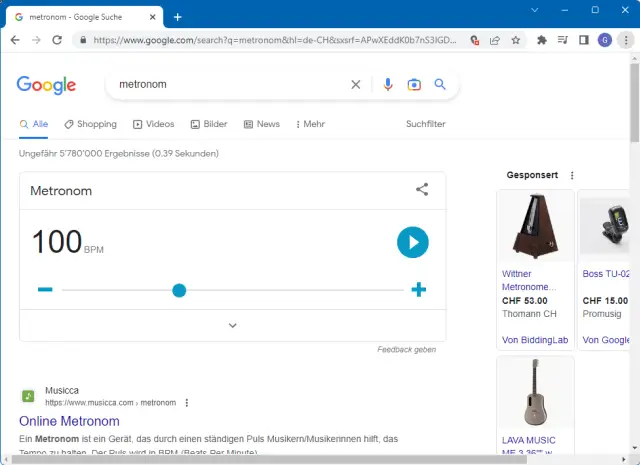Screen dimensions: 640x465
Task: Click Von BiddingLab link
Action: point(535,340)
